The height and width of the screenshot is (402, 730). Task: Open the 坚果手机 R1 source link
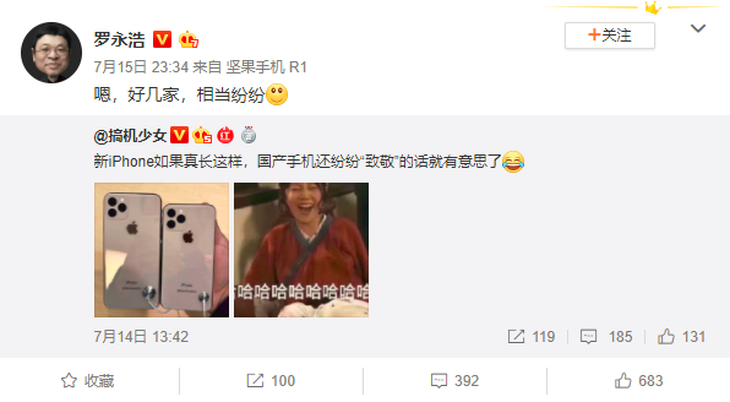tap(266, 67)
